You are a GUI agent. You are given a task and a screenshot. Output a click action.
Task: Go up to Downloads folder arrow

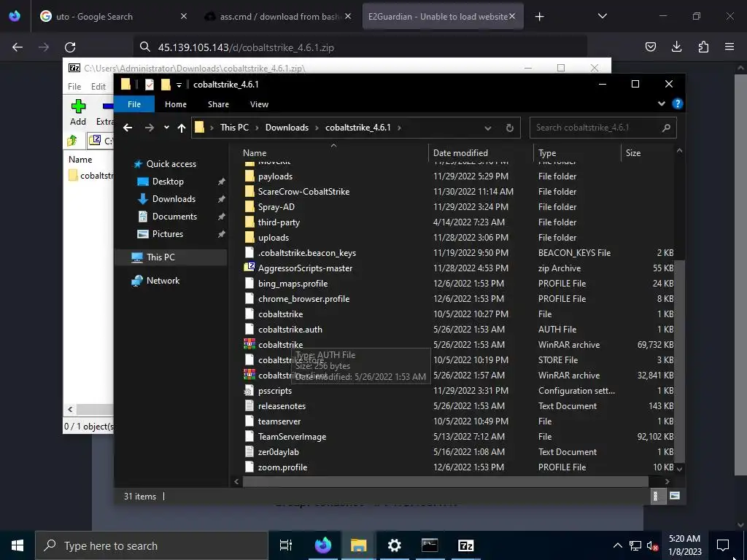point(182,128)
